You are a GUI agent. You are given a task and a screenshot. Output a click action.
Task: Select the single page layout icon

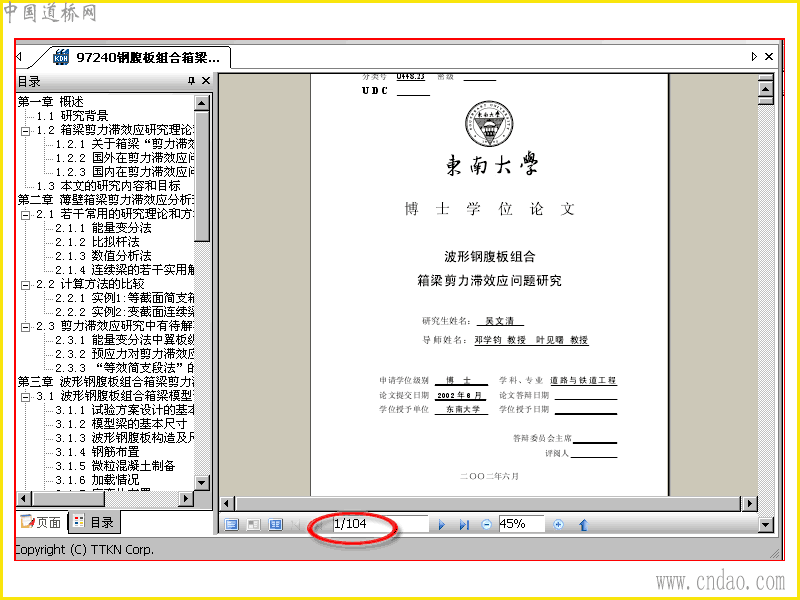(x=232, y=524)
